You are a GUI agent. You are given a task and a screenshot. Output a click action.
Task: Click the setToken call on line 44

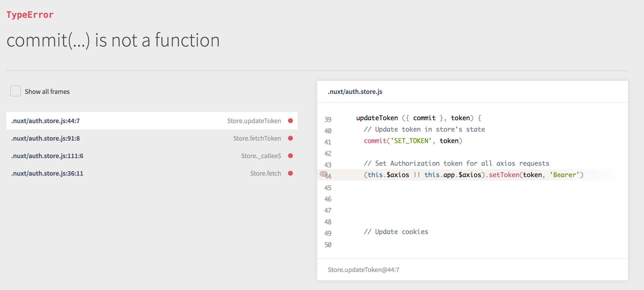coord(504,175)
